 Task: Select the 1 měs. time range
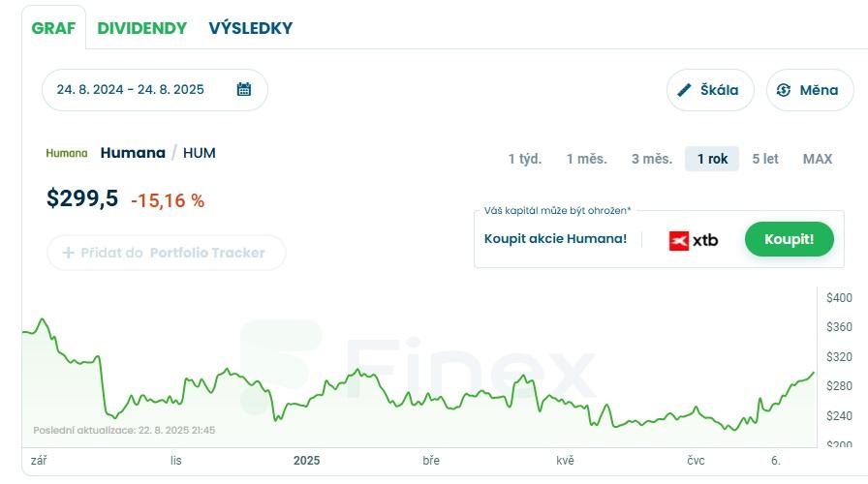[x=586, y=159]
